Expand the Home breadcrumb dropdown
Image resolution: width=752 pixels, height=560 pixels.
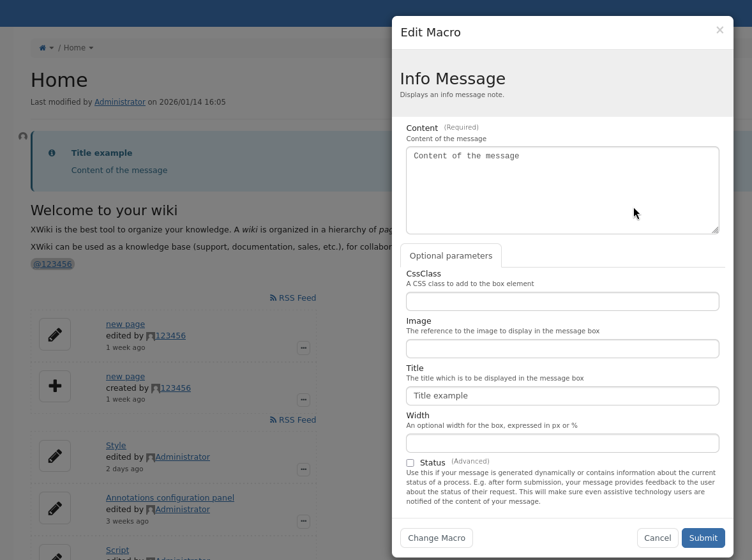91,48
